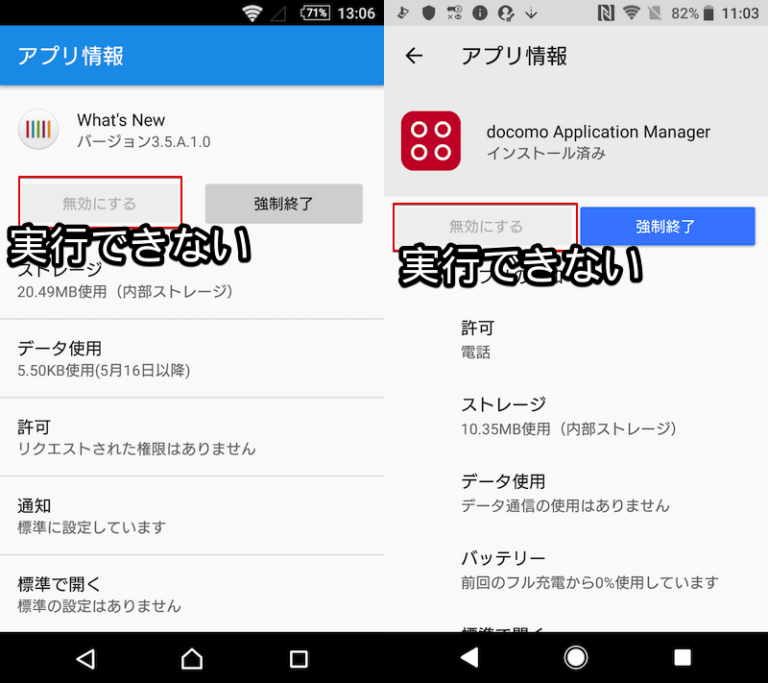Tap the back arrow in the right app info screen
Screen dimensions: 768x683
[x=414, y=56]
